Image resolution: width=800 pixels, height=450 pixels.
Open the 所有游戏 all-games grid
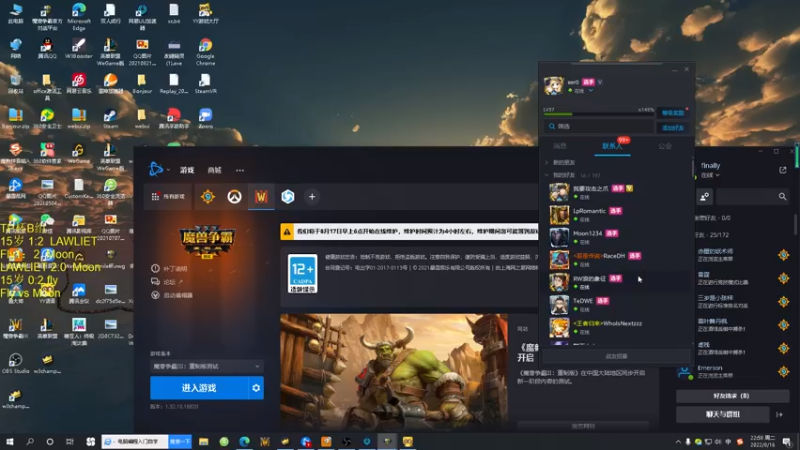click(168, 196)
